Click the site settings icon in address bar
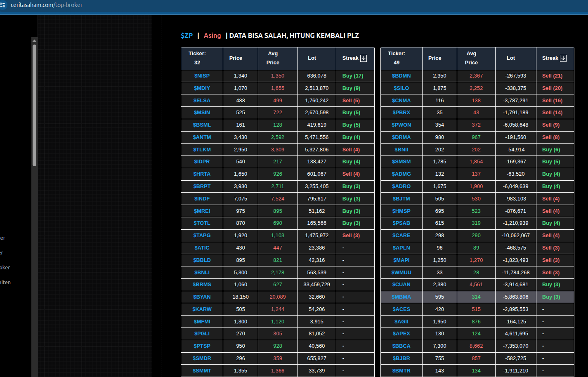 tap(3, 5)
